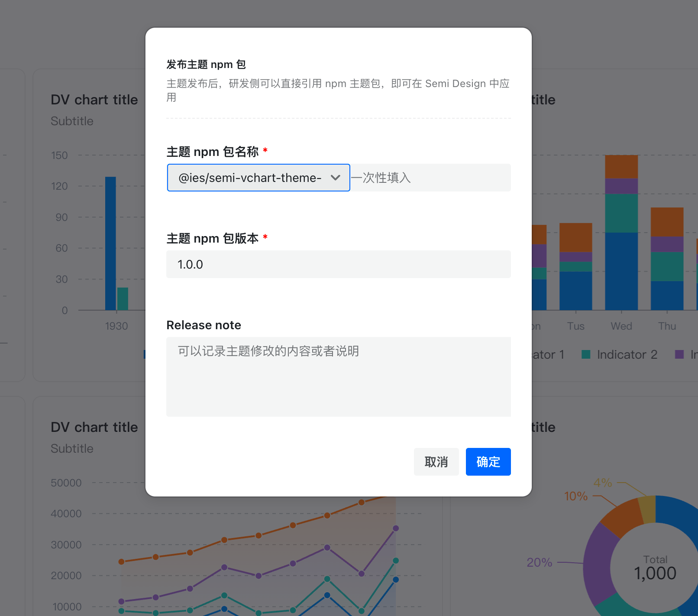Toggle the Indicator 2 legend label
The height and width of the screenshot is (616, 698).
click(627, 354)
